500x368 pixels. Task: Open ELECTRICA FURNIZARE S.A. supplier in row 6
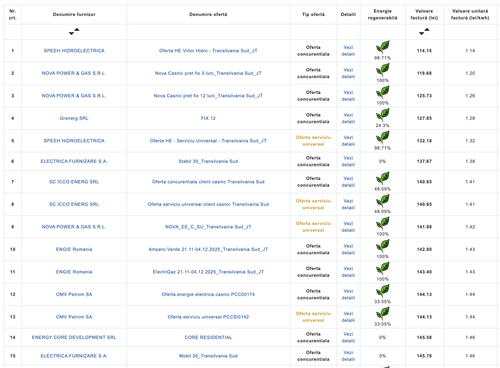(74, 161)
